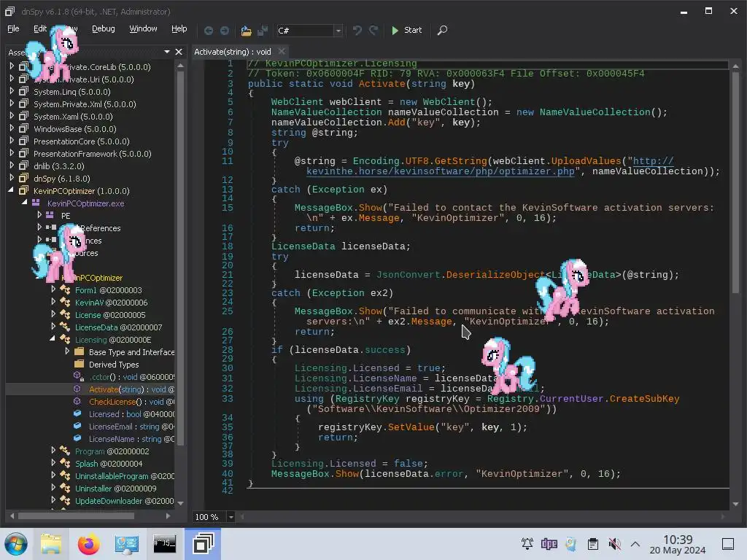Click the Licensed bool field icon

pyautogui.click(x=77, y=413)
